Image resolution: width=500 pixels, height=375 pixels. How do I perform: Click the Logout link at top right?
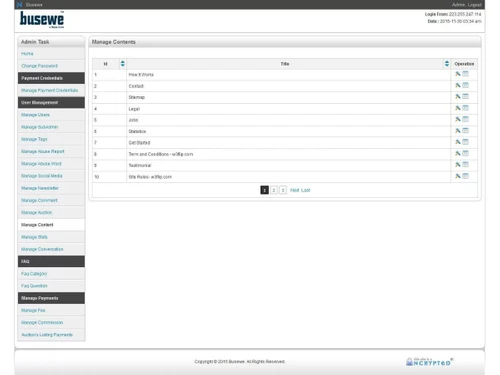pos(474,5)
